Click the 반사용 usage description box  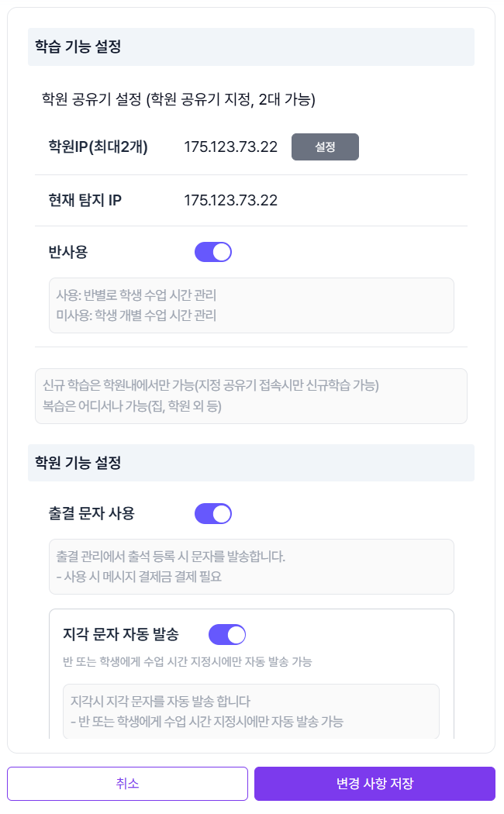(251, 305)
